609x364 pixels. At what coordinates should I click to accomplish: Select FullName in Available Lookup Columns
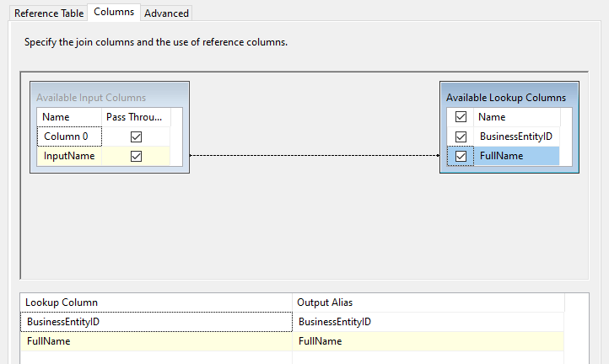point(516,156)
